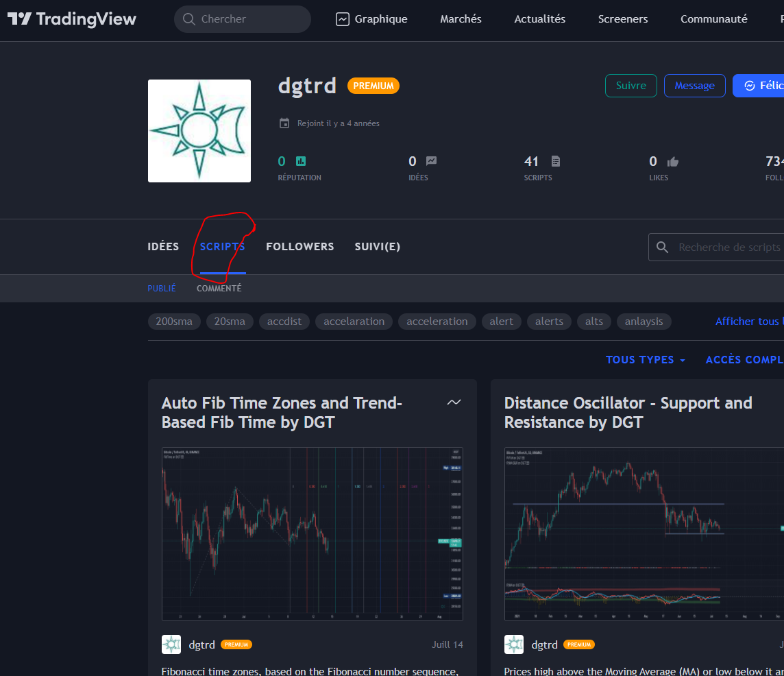784x676 pixels.
Task: Switch to the COMMENTÉ tab
Action: tap(219, 288)
